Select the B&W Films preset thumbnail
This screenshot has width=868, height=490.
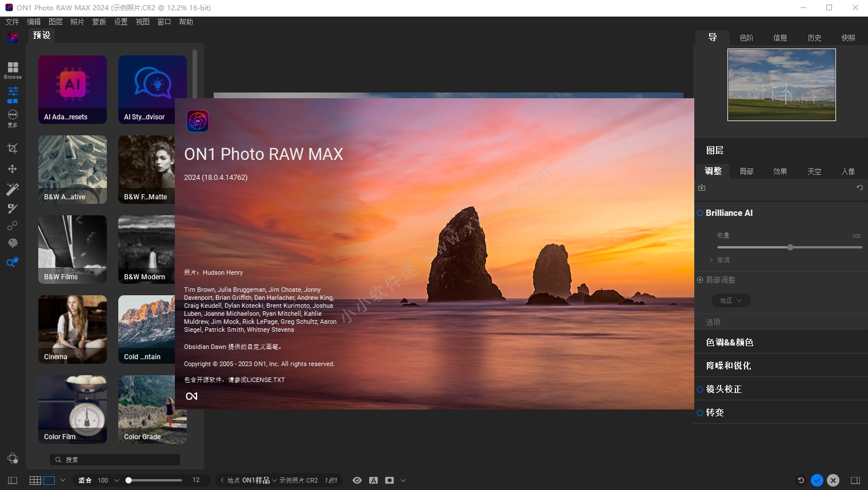point(73,250)
